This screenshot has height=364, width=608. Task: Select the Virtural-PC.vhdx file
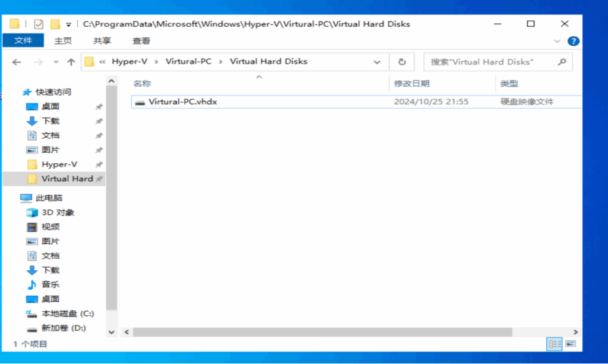pyautogui.click(x=183, y=102)
